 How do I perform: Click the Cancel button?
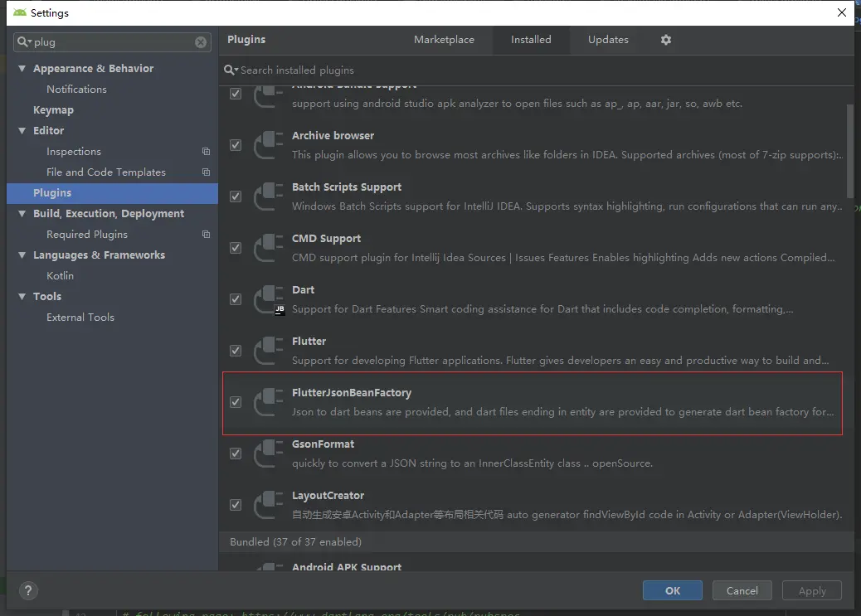(742, 591)
